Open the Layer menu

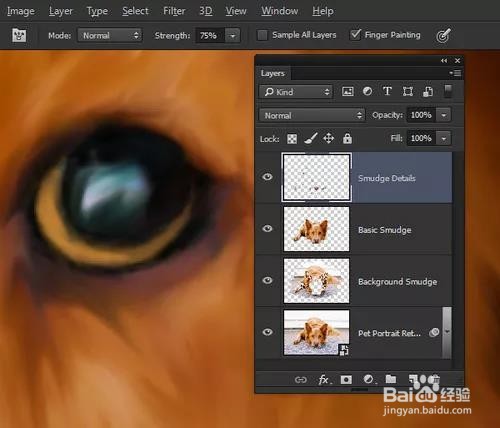(61, 11)
